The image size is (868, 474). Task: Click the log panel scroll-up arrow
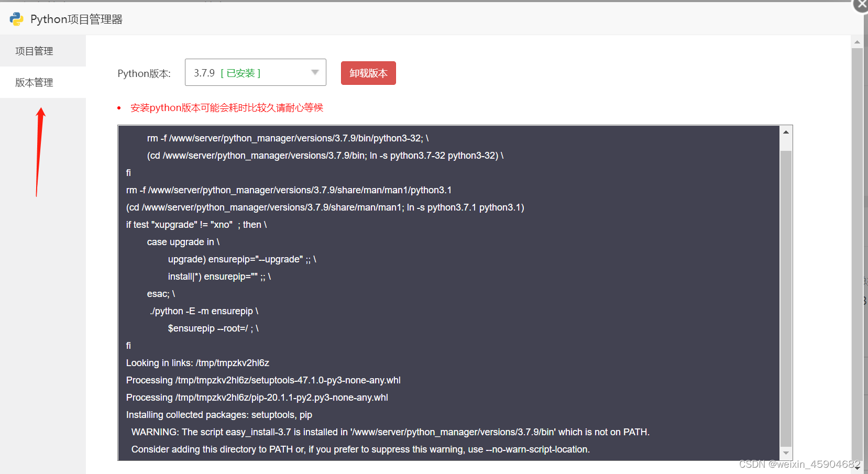[786, 132]
